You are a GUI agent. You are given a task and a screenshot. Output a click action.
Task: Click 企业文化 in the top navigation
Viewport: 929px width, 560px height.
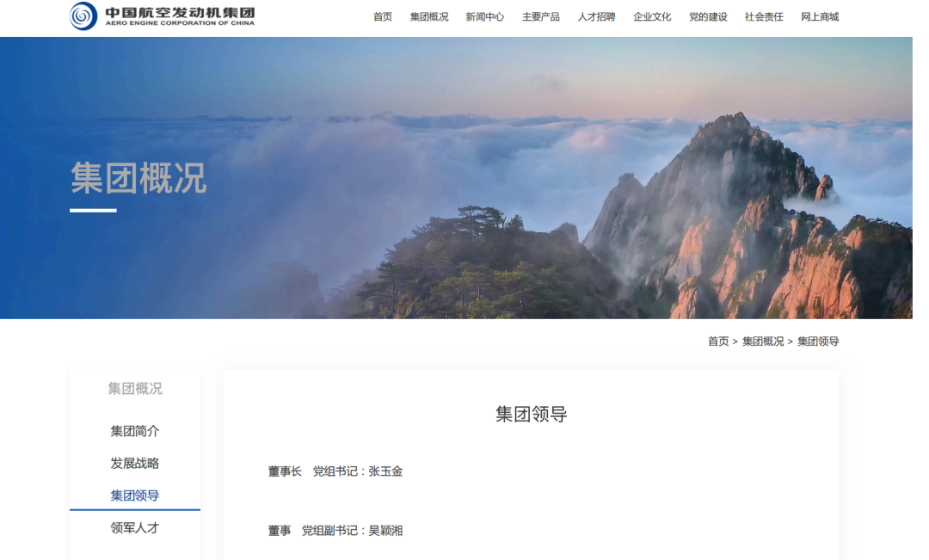pyautogui.click(x=652, y=17)
